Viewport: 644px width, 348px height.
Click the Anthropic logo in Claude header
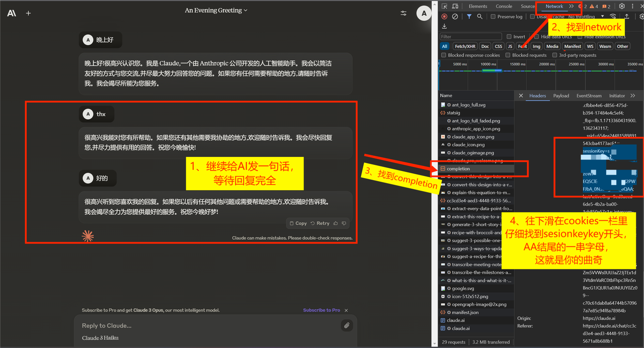click(12, 13)
